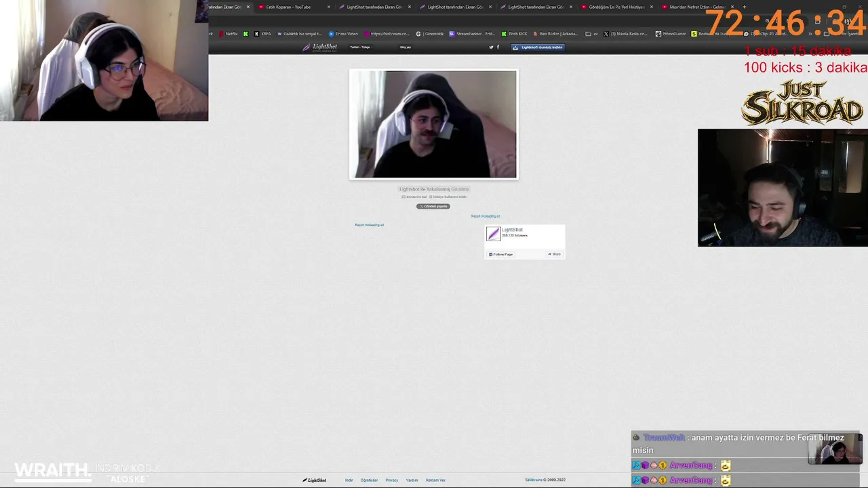Open a new browser tab with plus button
This screenshot has height=488, width=868.
click(744, 7)
